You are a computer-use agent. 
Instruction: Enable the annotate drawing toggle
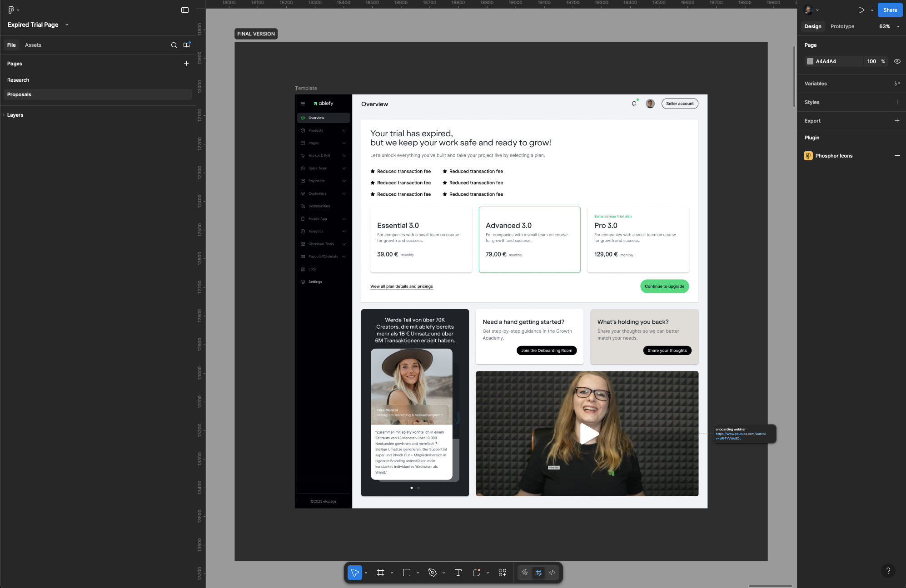pos(524,573)
